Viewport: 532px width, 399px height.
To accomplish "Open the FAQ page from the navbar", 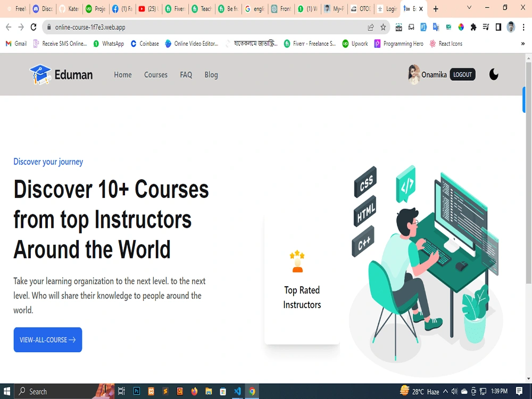I will 186,74.
